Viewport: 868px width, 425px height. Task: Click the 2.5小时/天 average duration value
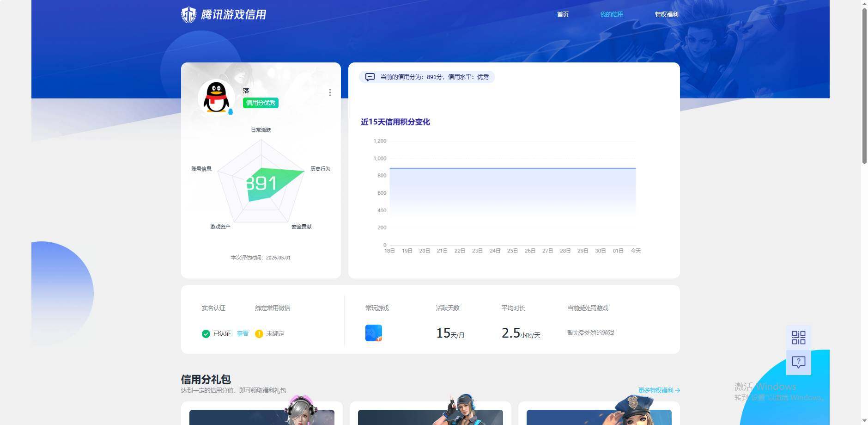[521, 333]
